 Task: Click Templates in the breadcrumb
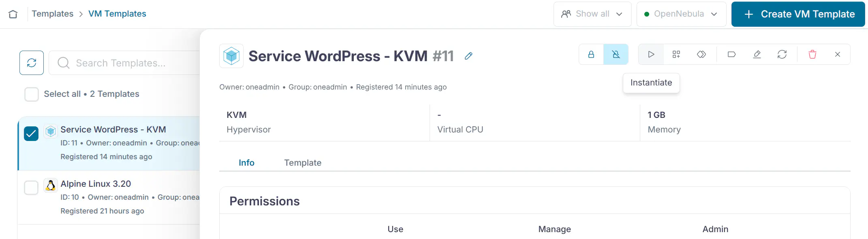coord(53,14)
